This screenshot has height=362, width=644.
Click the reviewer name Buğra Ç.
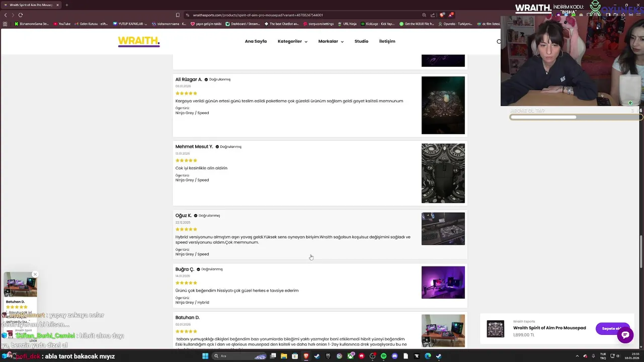185,269
